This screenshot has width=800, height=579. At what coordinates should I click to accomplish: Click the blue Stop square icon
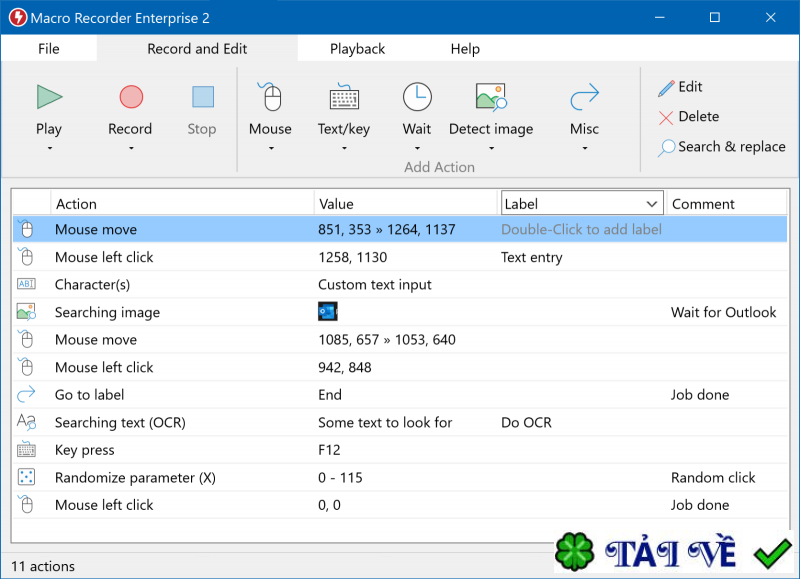click(x=202, y=97)
